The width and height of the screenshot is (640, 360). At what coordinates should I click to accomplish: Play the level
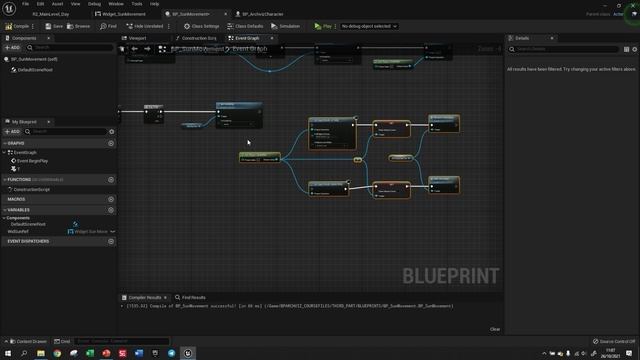tap(323, 26)
